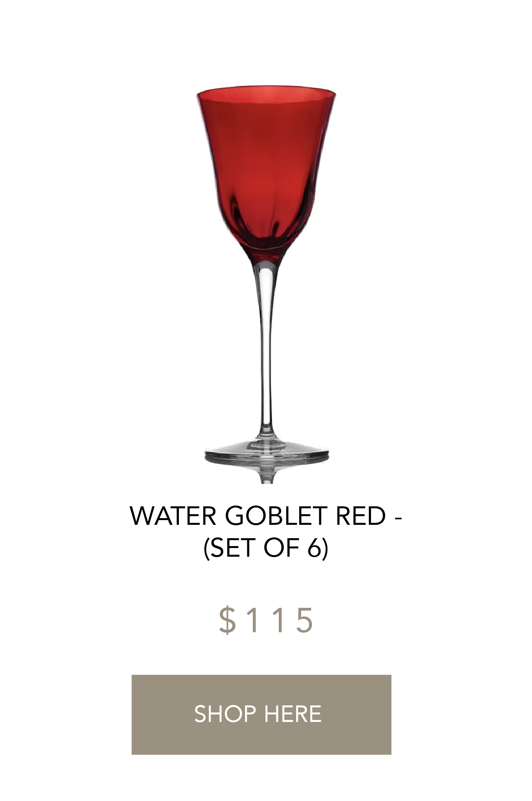The image size is (532, 801).
Task: Click the word RED in the title
Action: pyautogui.click(x=361, y=515)
